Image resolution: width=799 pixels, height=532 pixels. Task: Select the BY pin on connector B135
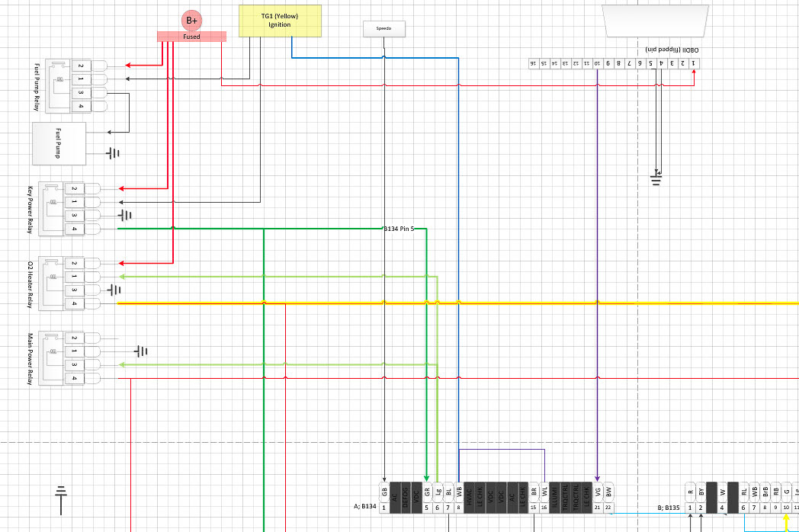(x=701, y=492)
